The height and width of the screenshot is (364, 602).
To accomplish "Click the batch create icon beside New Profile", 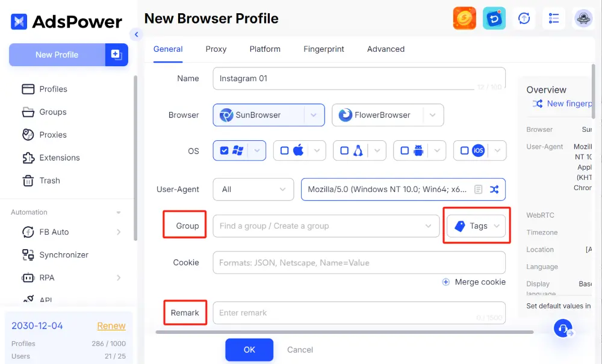I will pos(116,55).
